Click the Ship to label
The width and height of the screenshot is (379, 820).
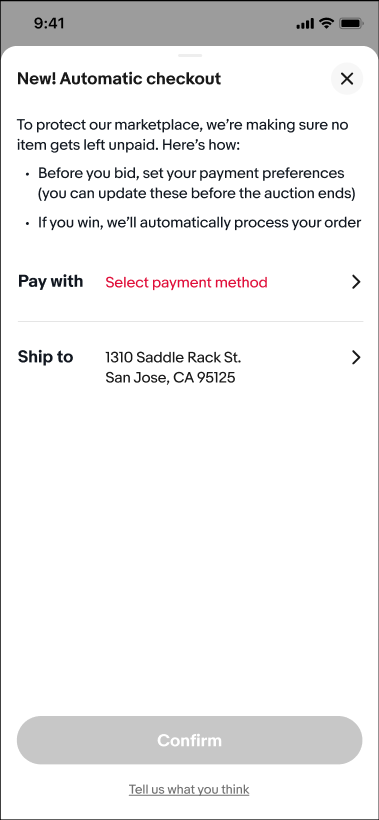pos(45,357)
